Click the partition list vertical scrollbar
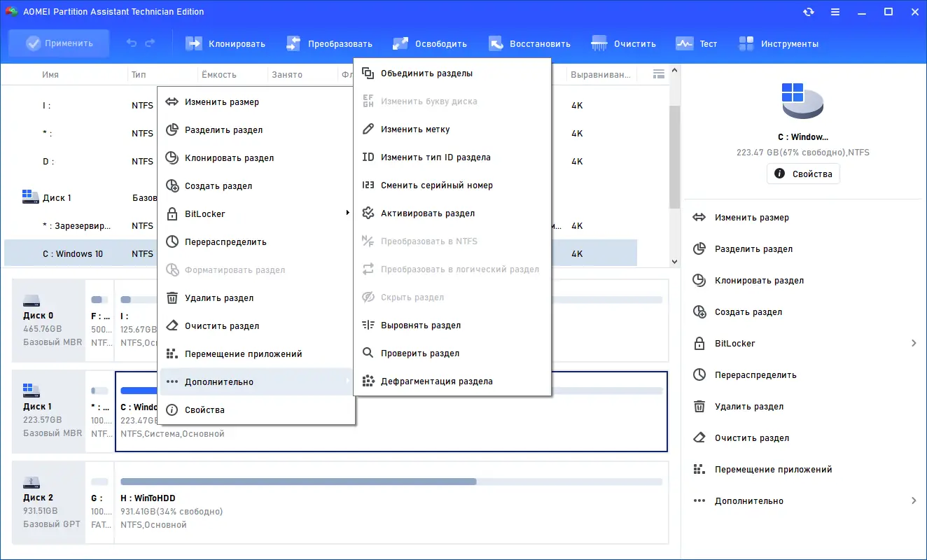The width and height of the screenshot is (927, 560). [674, 166]
